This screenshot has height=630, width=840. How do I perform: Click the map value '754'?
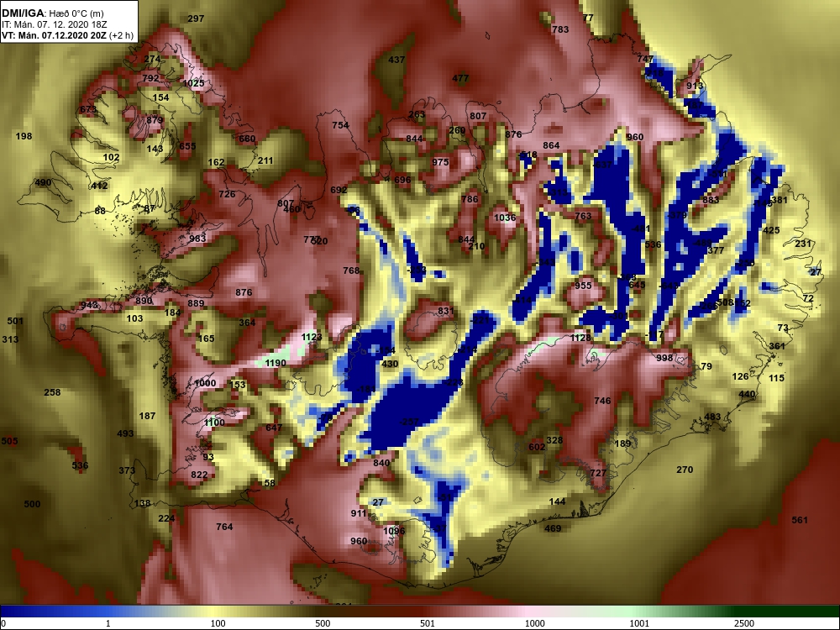click(x=341, y=125)
